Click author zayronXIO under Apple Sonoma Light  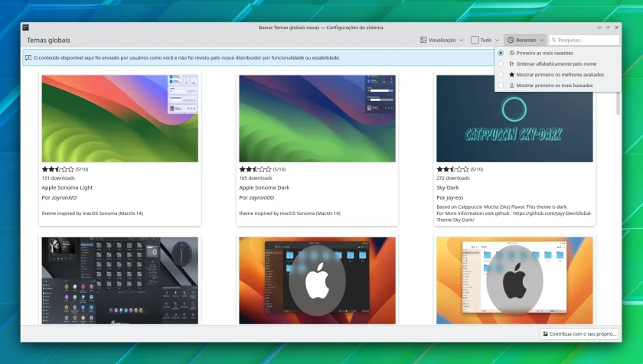tap(64, 197)
